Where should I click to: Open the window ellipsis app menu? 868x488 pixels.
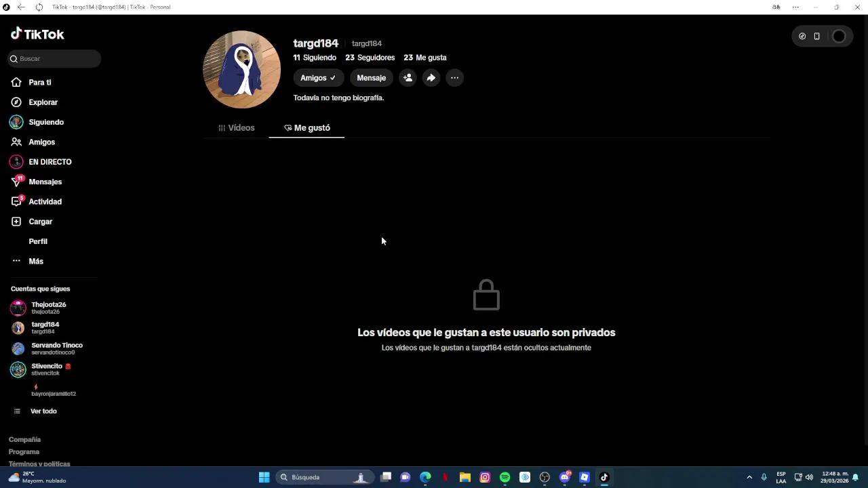[x=795, y=7]
